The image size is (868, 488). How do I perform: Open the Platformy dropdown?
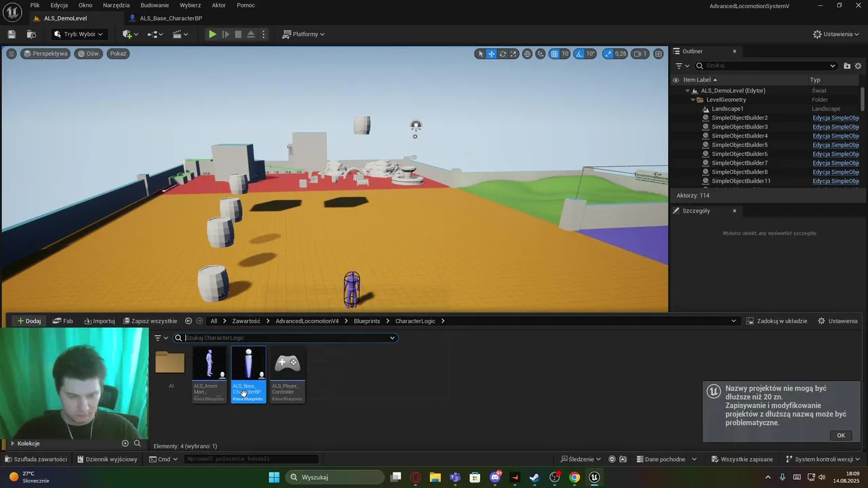point(303,34)
